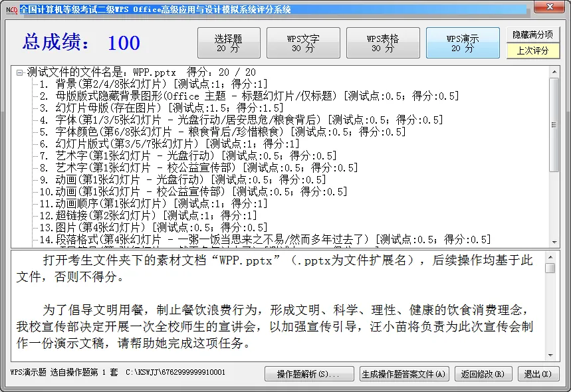The image size is (571, 392).
Task: Click 生成操作题答案文件(A) button
Action: tap(404, 374)
